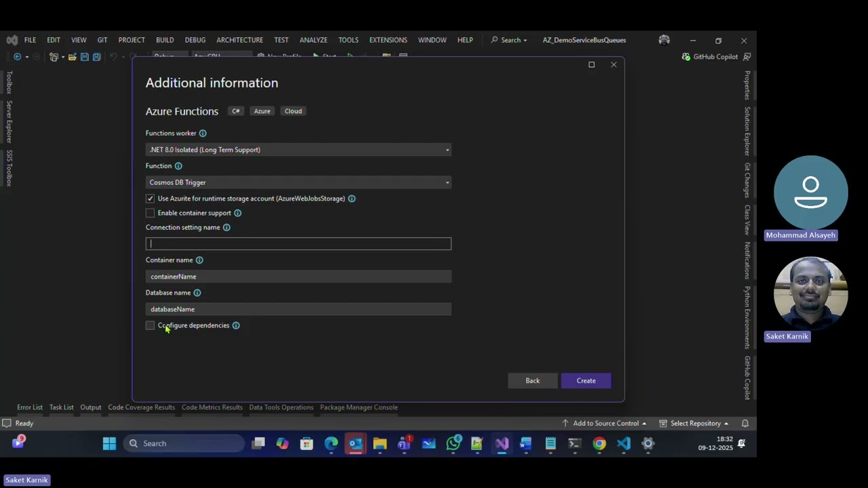Maximize the Additional information dialog
This screenshot has height=488, width=868.
pyautogui.click(x=591, y=65)
